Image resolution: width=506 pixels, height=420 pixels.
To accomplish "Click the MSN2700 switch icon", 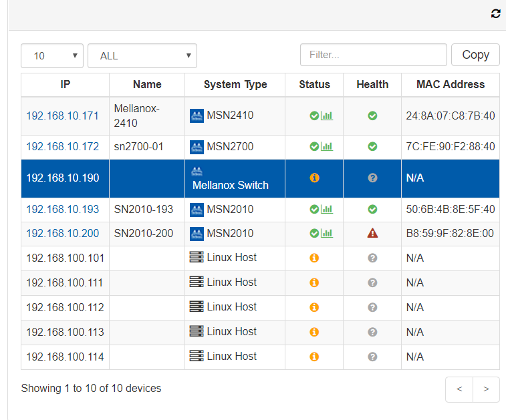I will [x=197, y=147].
